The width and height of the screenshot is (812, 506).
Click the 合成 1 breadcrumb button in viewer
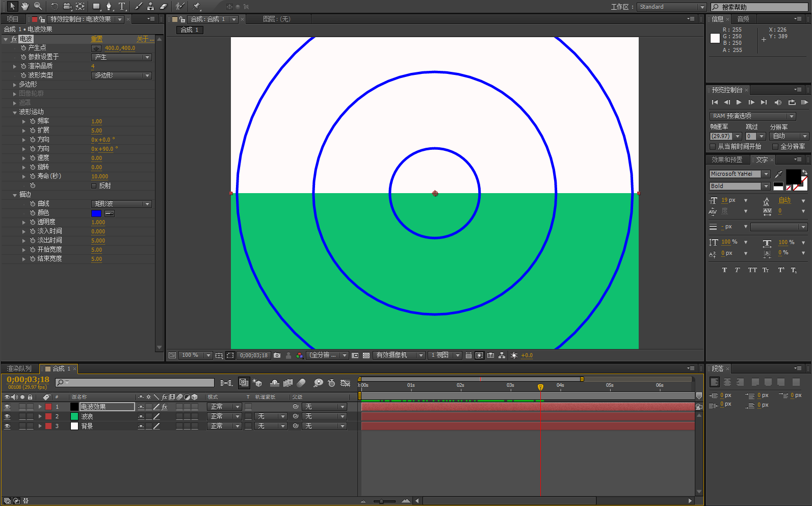tap(190, 30)
